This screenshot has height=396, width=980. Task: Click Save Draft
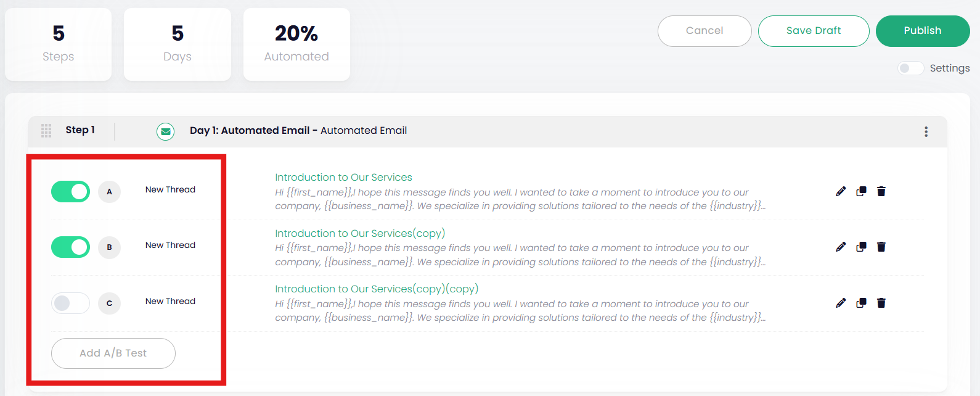pyautogui.click(x=813, y=31)
